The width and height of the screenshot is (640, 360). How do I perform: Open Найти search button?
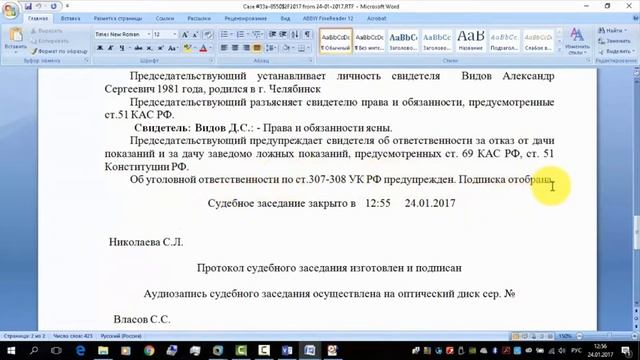click(x=612, y=31)
